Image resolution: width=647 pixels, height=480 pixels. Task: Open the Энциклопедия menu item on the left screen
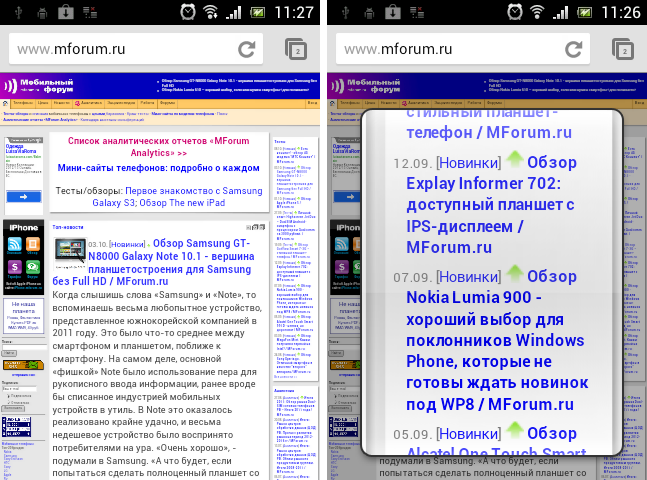[121, 103]
